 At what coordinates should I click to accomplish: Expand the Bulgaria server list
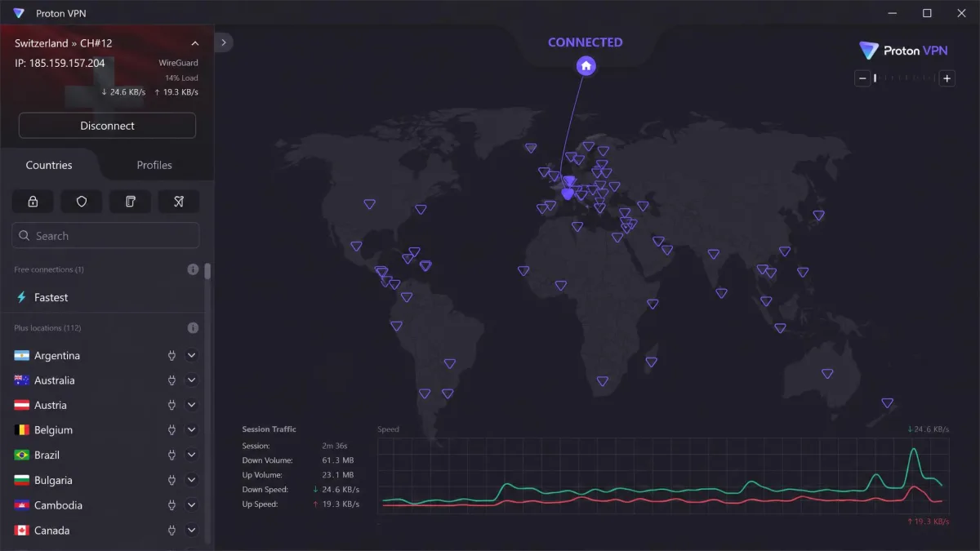[x=192, y=480]
